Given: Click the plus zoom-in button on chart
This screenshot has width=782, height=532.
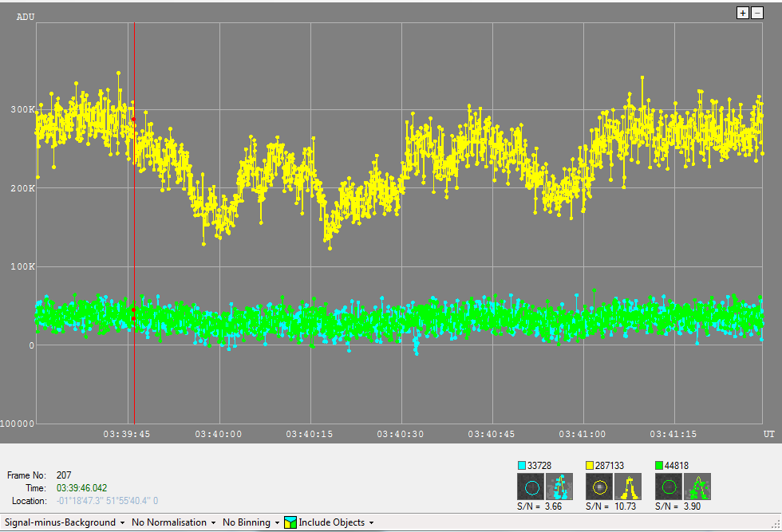Looking at the screenshot, I should (743, 13).
